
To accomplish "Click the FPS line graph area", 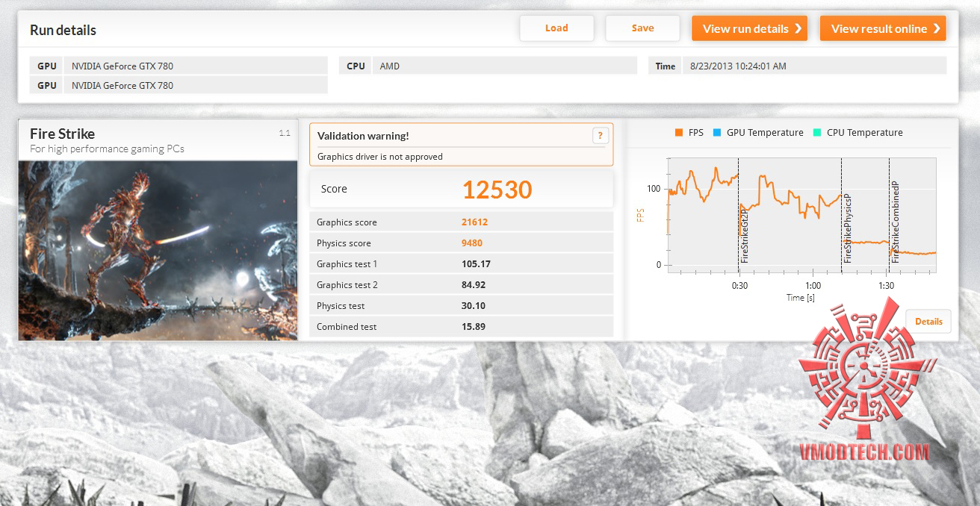I will (x=801, y=214).
